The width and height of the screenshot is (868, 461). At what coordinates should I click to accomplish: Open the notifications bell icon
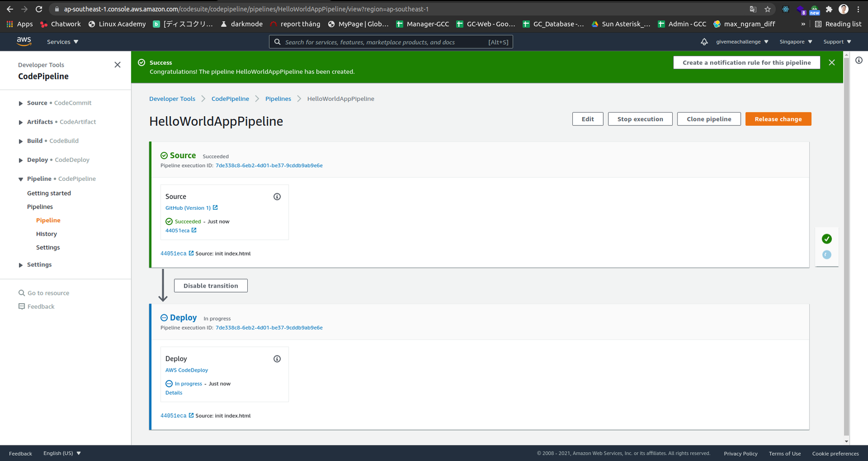pyautogui.click(x=704, y=42)
